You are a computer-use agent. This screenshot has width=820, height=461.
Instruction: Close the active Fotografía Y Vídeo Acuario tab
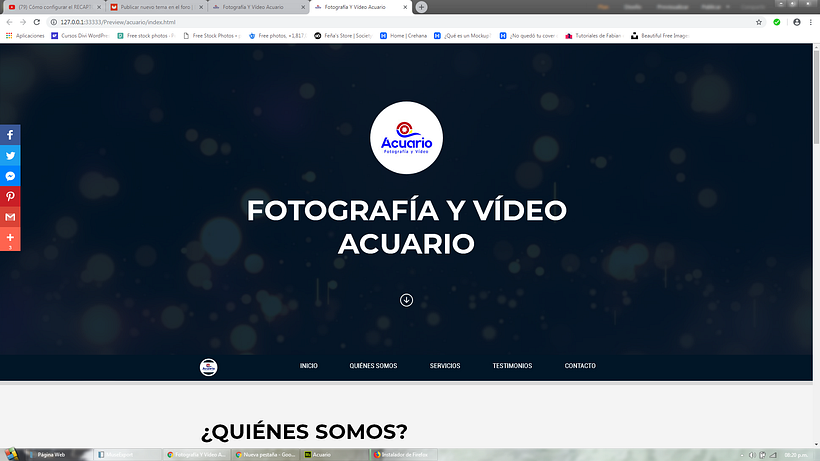click(405, 7)
